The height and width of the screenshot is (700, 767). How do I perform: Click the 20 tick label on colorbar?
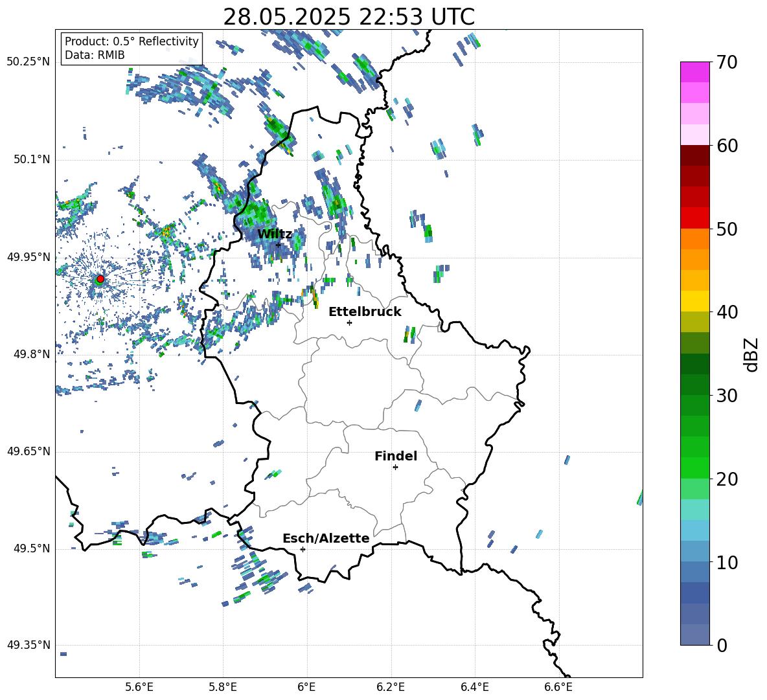point(727,479)
